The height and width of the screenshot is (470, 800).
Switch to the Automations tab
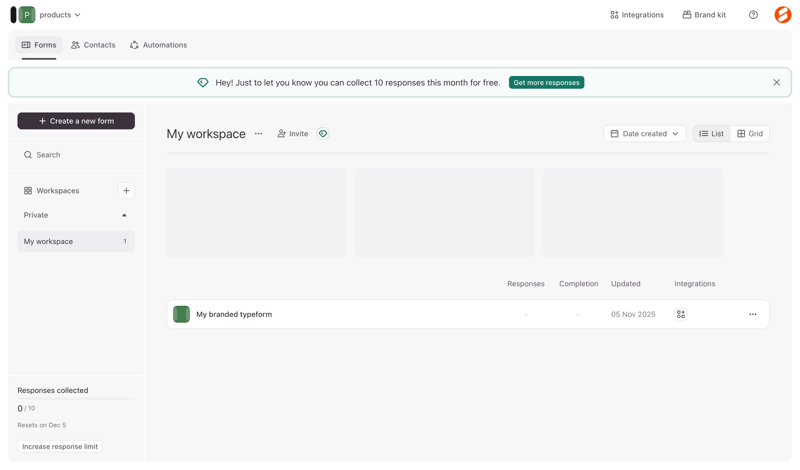click(158, 45)
